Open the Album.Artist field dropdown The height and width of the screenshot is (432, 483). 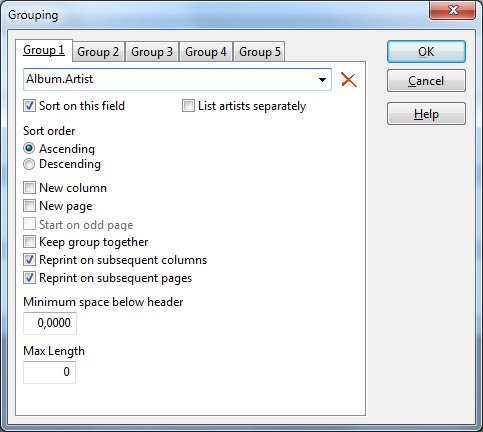[322, 80]
